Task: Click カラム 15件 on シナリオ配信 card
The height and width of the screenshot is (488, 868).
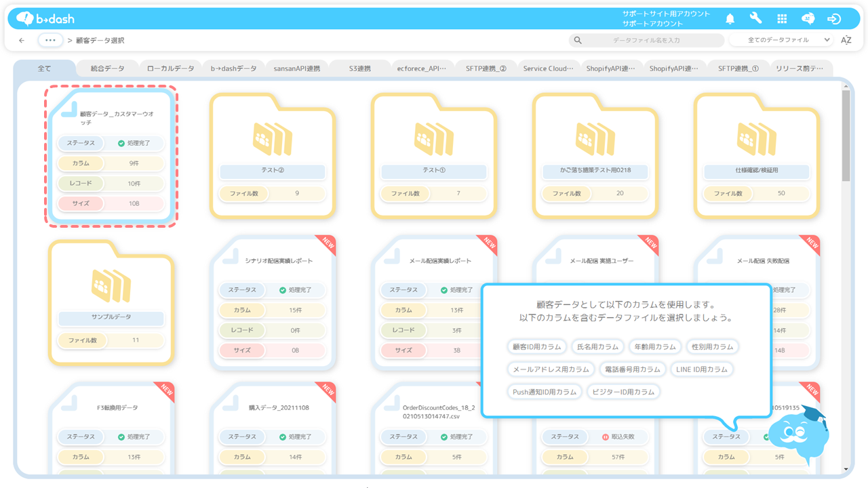Action: pyautogui.click(x=273, y=310)
